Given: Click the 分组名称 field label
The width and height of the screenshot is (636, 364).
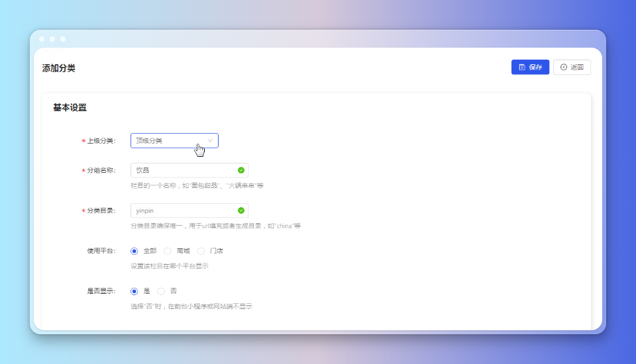Looking at the screenshot, I should click(x=101, y=170).
